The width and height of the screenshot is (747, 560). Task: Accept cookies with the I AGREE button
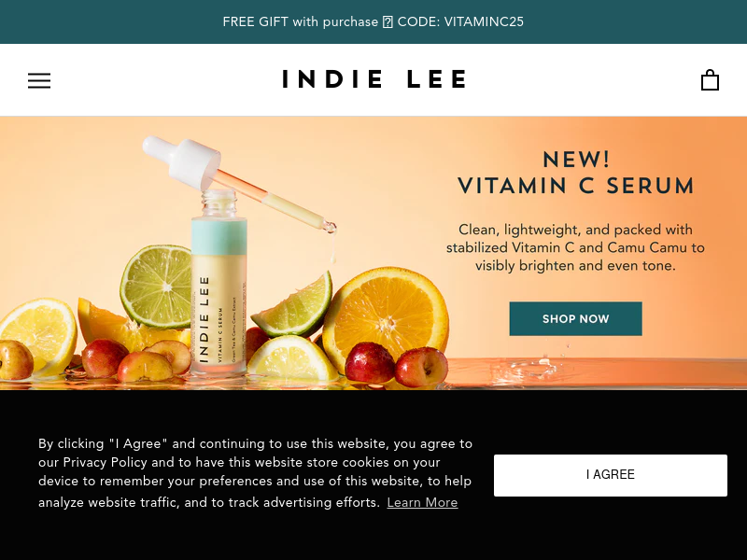[611, 475]
